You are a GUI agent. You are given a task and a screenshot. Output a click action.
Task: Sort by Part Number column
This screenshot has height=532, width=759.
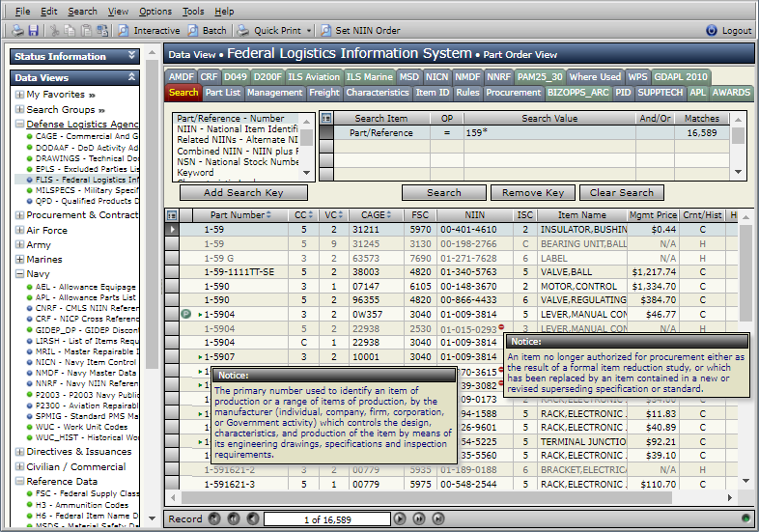coord(240,215)
